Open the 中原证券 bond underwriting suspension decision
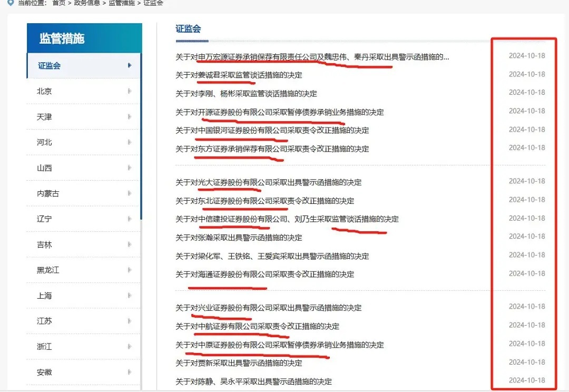569x392 pixels. click(x=279, y=345)
